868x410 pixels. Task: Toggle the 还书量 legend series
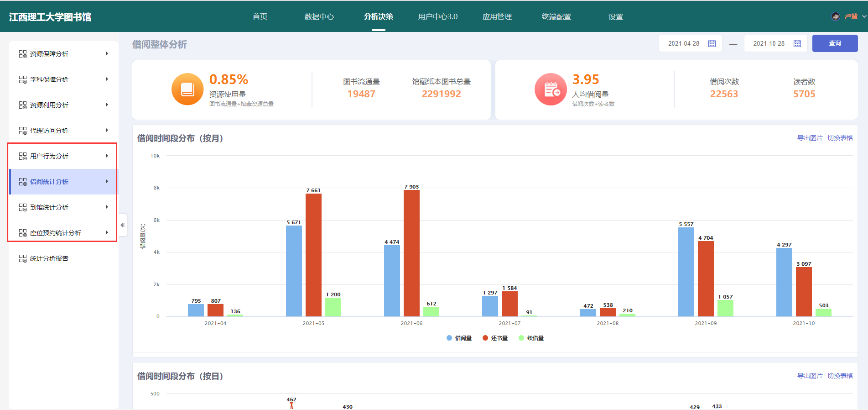coord(495,338)
